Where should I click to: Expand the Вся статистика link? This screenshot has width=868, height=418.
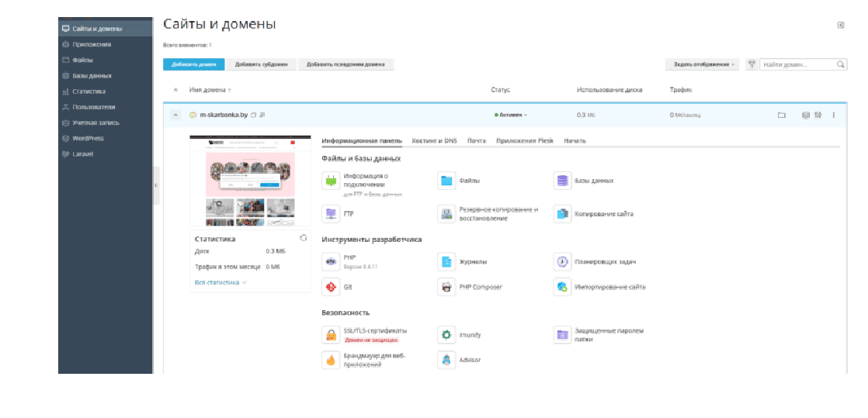click(x=220, y=282)
